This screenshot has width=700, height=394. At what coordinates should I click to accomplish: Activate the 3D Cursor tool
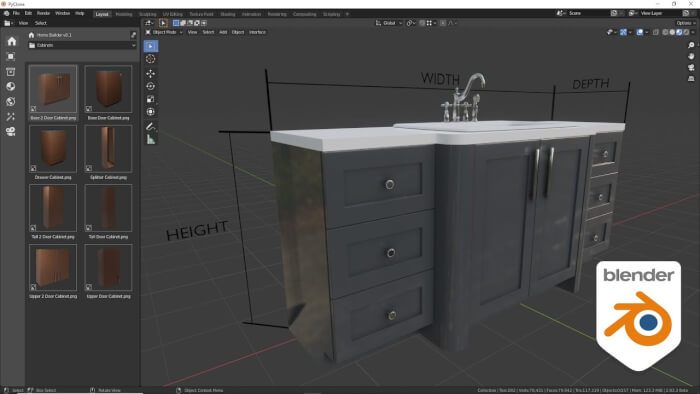[x=151, y=59]
